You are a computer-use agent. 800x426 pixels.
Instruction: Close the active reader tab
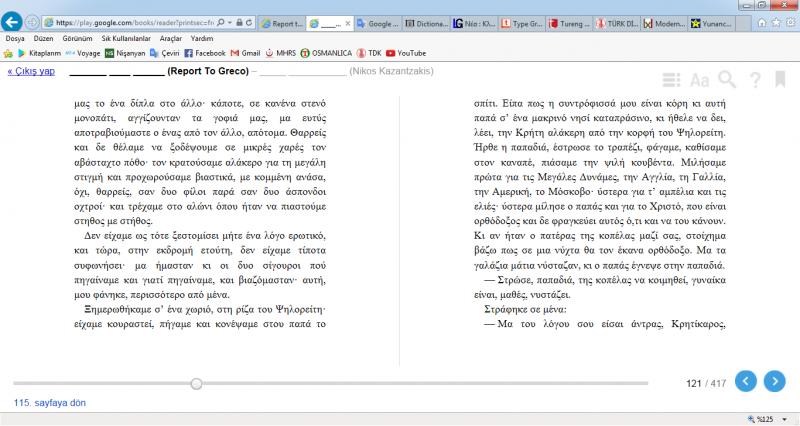(x=348, y=23)
